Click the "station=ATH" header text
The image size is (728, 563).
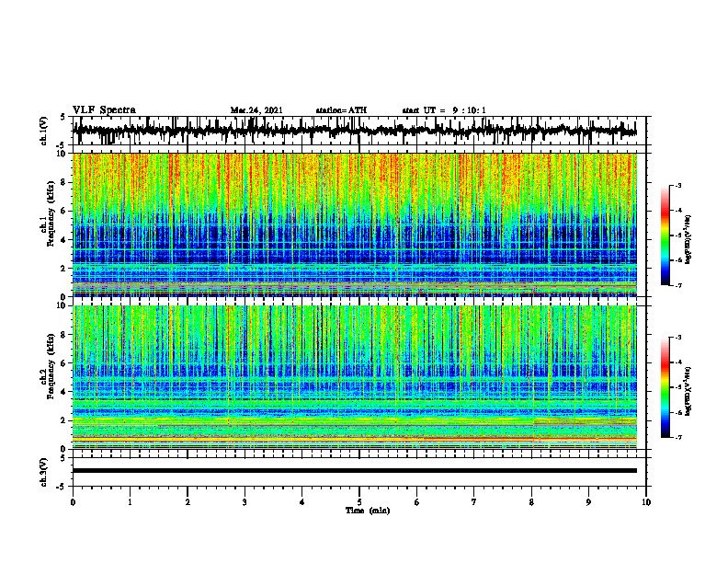(x=341, y=110)
